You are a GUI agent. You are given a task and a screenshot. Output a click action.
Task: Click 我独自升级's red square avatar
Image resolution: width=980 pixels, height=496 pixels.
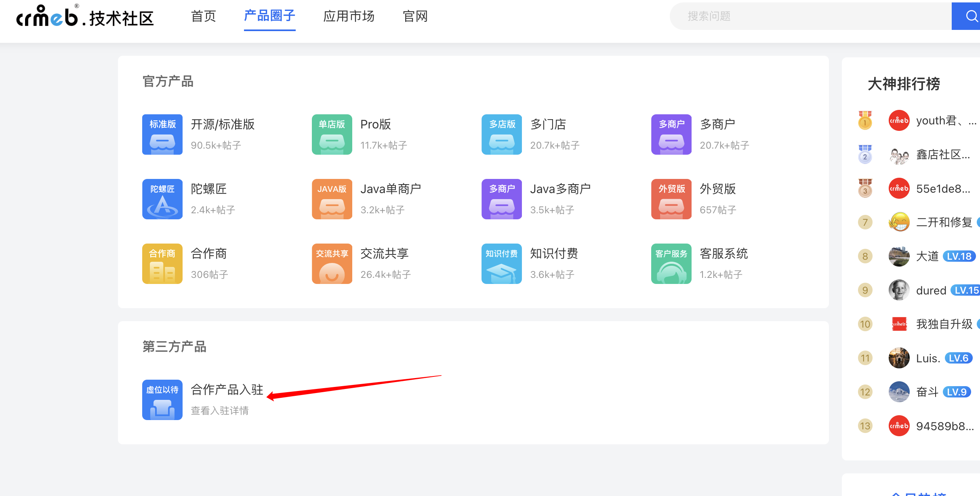pos(899,324)
